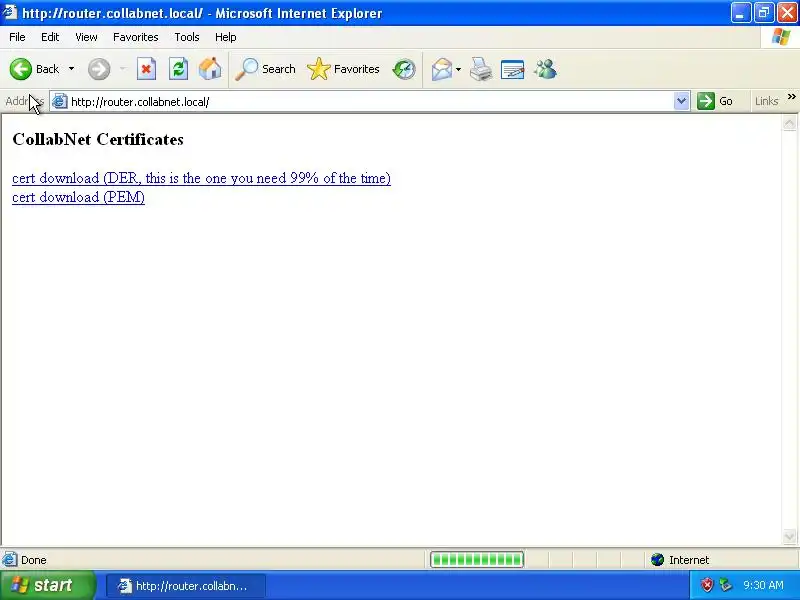Click the status bar page icon

tap(9, 560)
